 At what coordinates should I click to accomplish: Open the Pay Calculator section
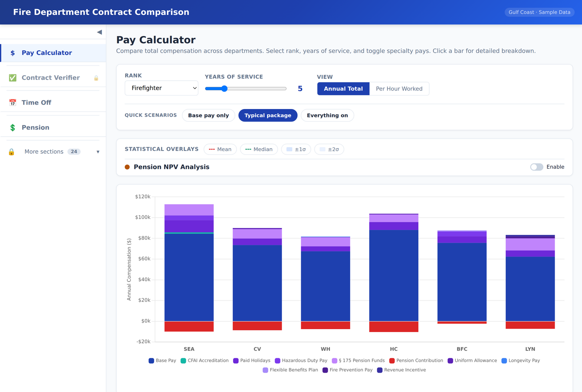click(x=53, y=53)
